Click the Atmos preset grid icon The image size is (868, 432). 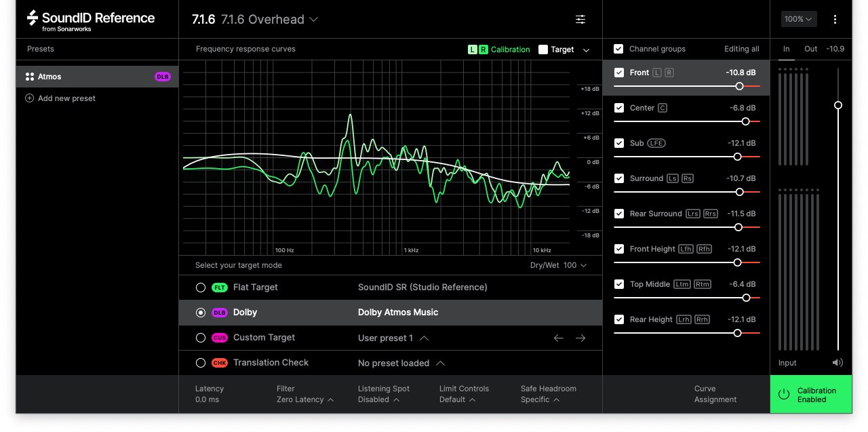29,77
